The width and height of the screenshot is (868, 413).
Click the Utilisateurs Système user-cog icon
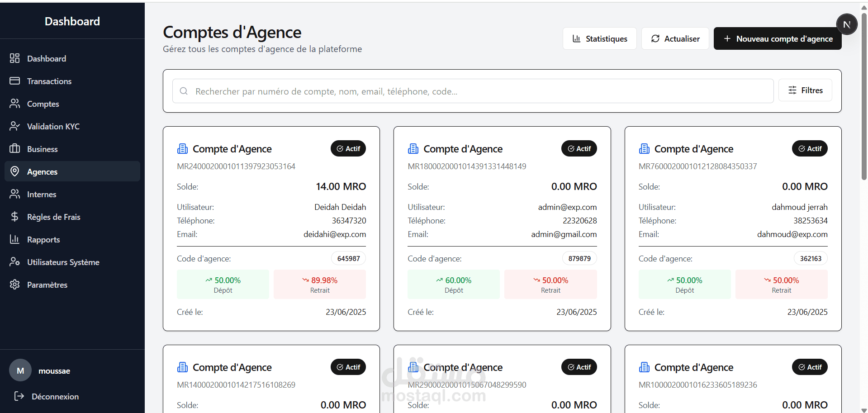pyautogui.click(x=15, y=262)
